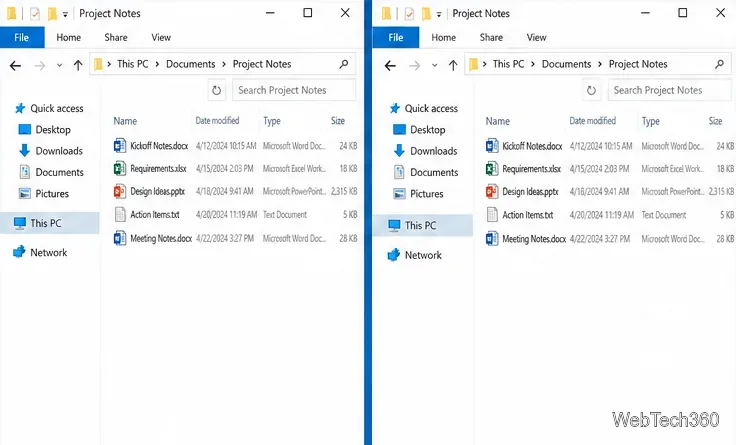Click refresh icon in left window
Viewport: 736px width, 445px height.
(x=216, y=90)
